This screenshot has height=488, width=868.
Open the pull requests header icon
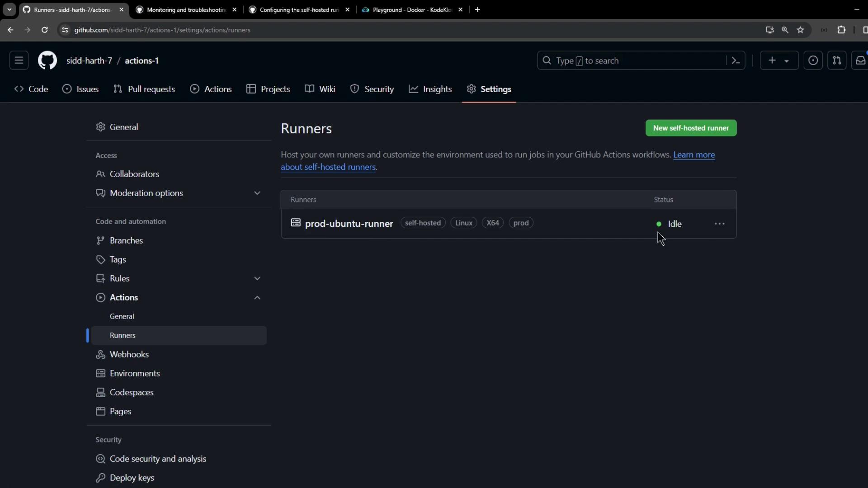pyautogui.click(x=837, y=61)
